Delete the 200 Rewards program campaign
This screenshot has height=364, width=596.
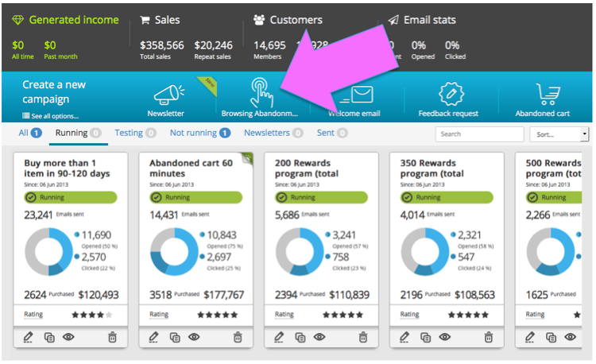363,337
